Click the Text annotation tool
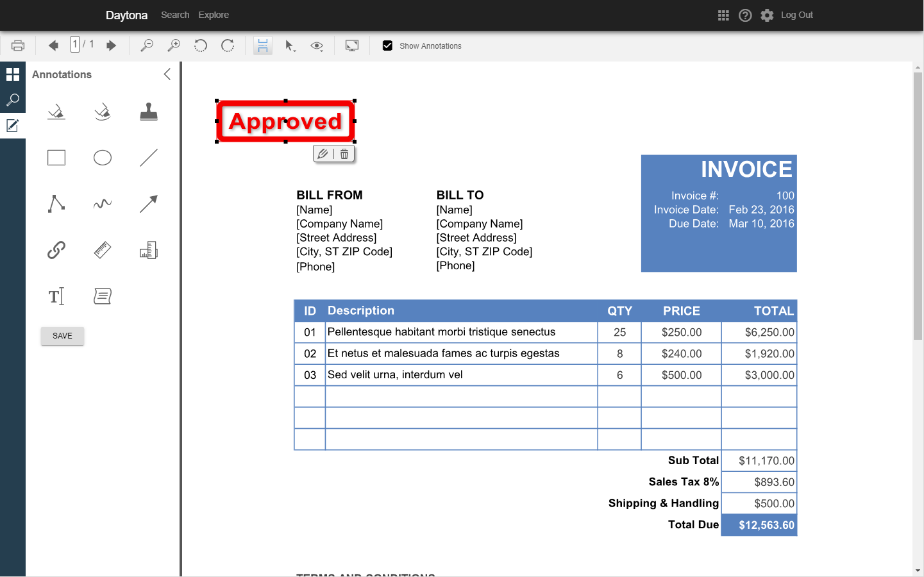Viewport: 924px width, 577px height. click(56, 296)
